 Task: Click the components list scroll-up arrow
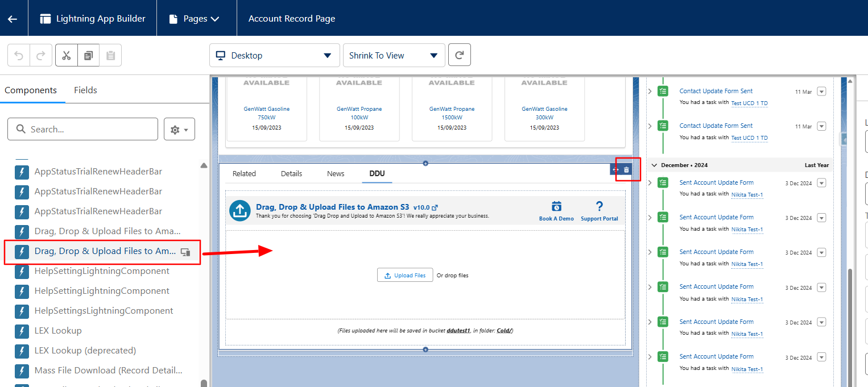tap(204, 166)
